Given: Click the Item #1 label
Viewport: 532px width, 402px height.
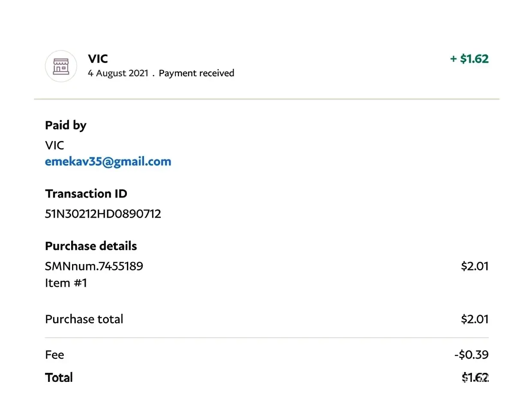Looking at the screenshot, I should point(66,283).
